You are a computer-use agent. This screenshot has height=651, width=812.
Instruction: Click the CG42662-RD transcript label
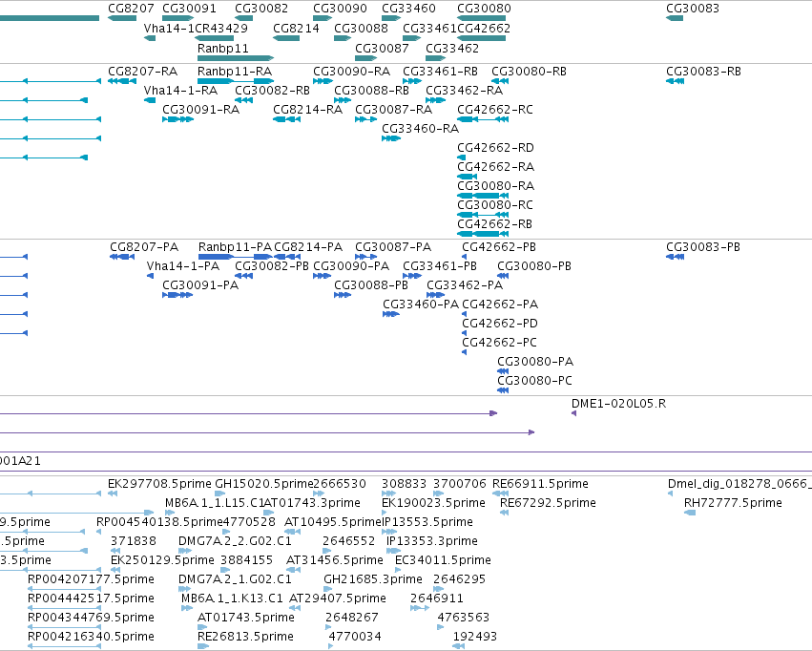(495, 148)
